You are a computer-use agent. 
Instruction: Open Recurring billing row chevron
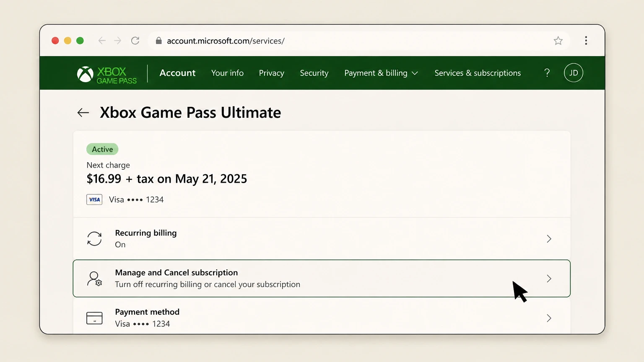click(x=549, y=239)
